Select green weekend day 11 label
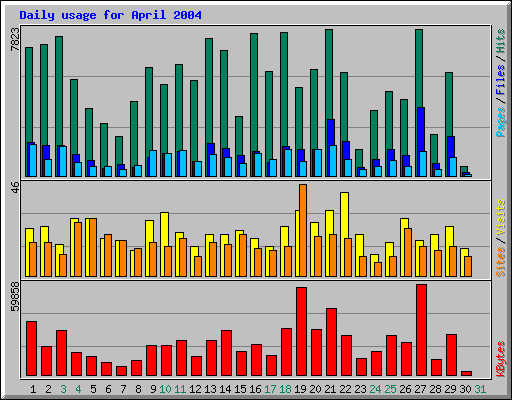Viewport: 512px width, 400px height. tap(180, 389)
